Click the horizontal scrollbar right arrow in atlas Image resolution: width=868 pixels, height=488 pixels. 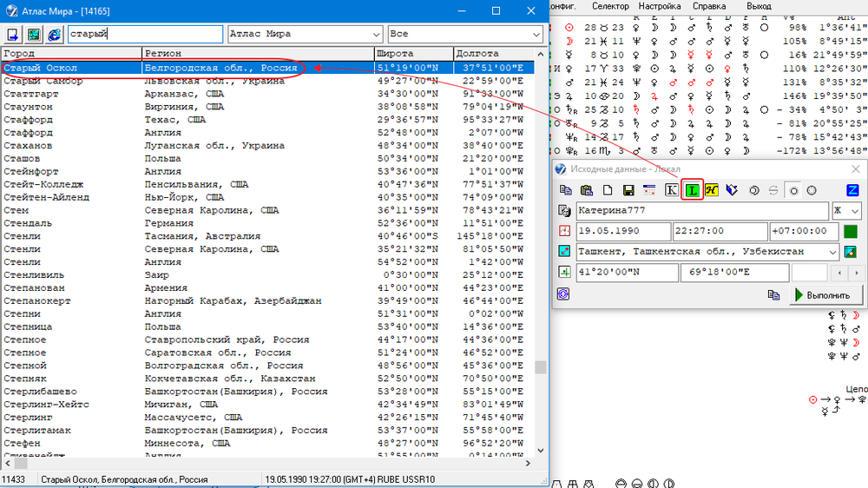pos(528,463)
